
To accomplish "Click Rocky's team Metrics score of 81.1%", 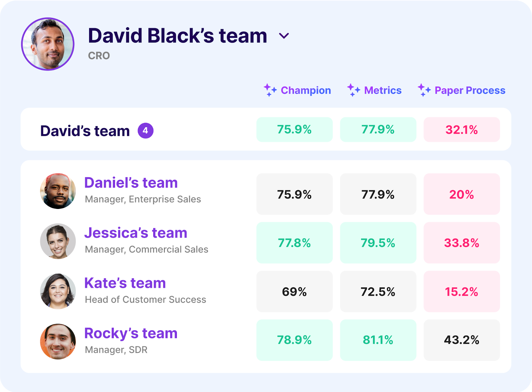I will [378, 340].
